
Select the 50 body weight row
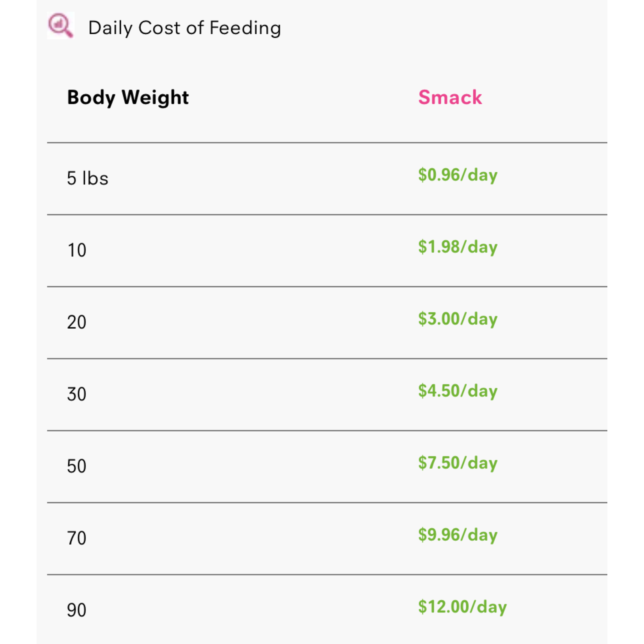click(x=327, y=467)
